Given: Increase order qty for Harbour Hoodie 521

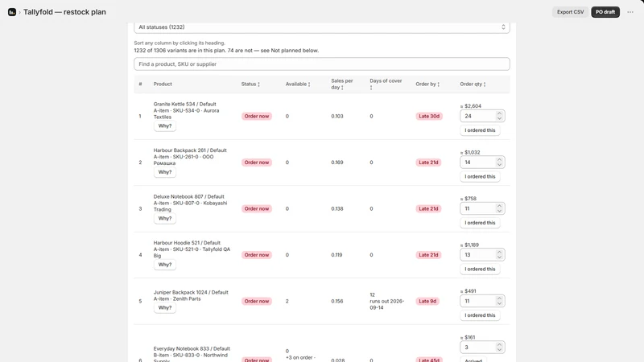Looking at the screenshot, I should click(x=499, y=253).
